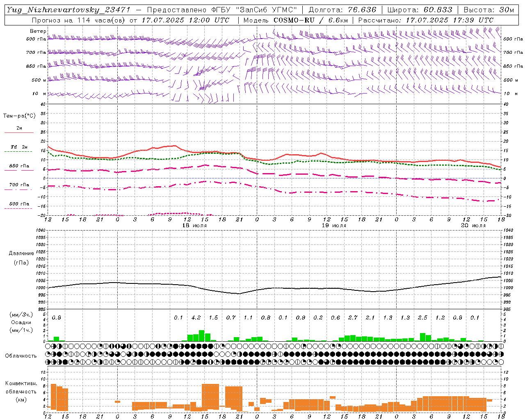
Task: Click the Модель COSMO-RU / 6.6км text
Action: [x=296, y=20]
